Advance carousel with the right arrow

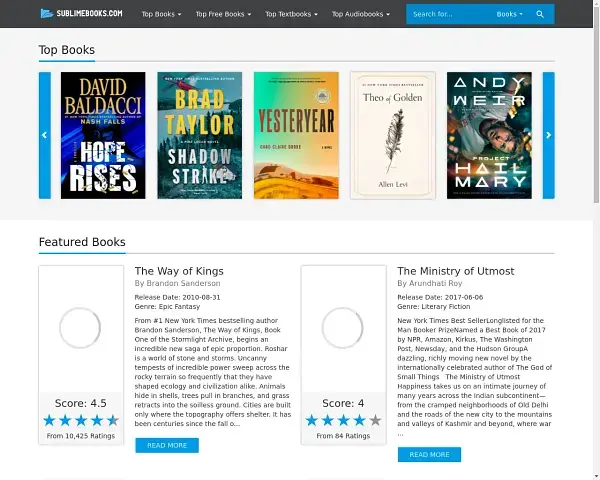pyautogui.click(x=548, y=135)
